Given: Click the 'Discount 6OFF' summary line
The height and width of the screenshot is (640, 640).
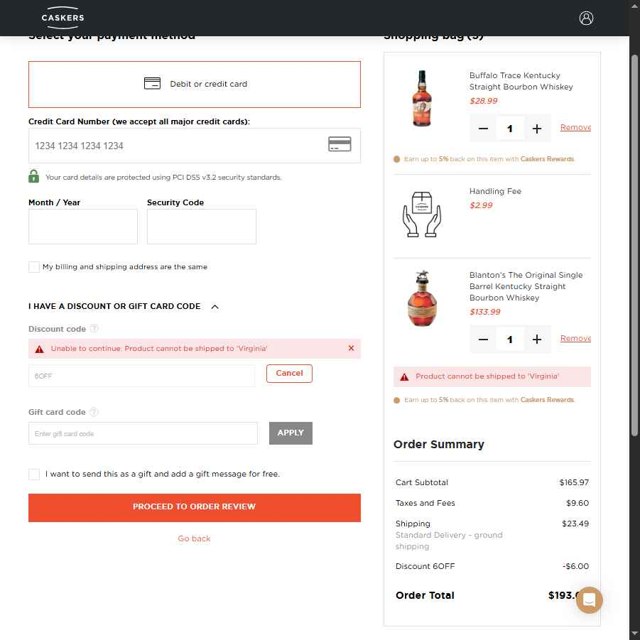Looking at the screenshot, I should coord(492,567).
